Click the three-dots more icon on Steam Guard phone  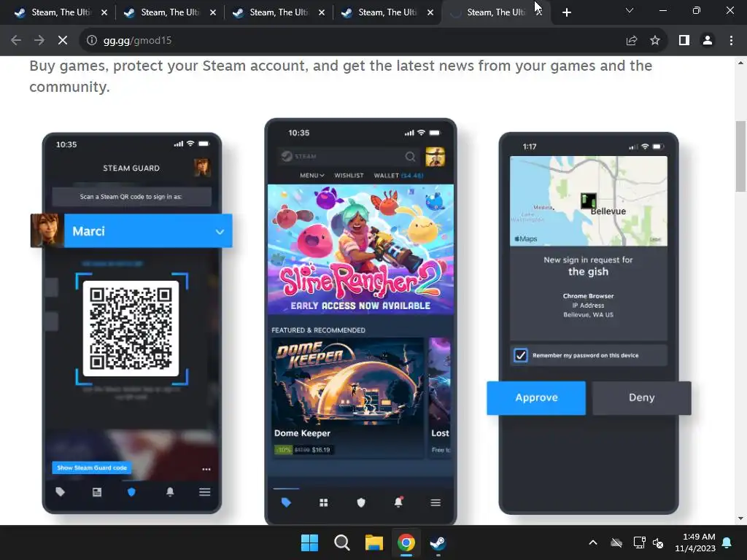(206, 469)
